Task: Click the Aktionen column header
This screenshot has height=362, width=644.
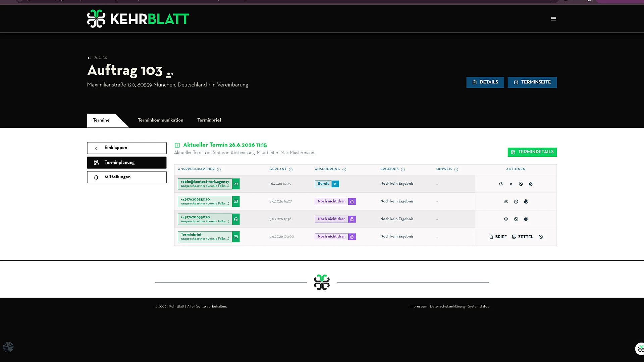Action: pyautogui.click(x=516, y=169)
